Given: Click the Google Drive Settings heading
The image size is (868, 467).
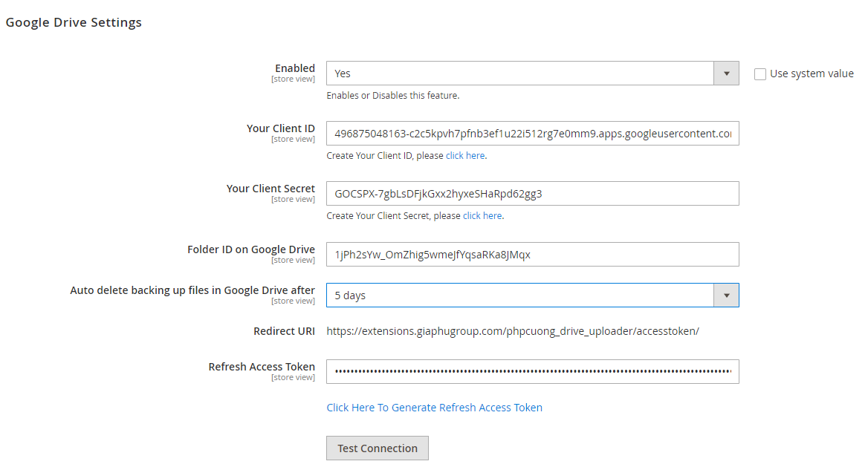Looking at the screenshot, I should [x=73, y=22].
